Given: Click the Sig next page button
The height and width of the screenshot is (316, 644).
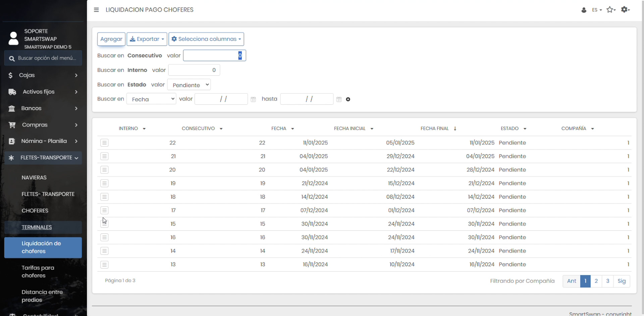Looking at the screenshot, I should point(621,281).
